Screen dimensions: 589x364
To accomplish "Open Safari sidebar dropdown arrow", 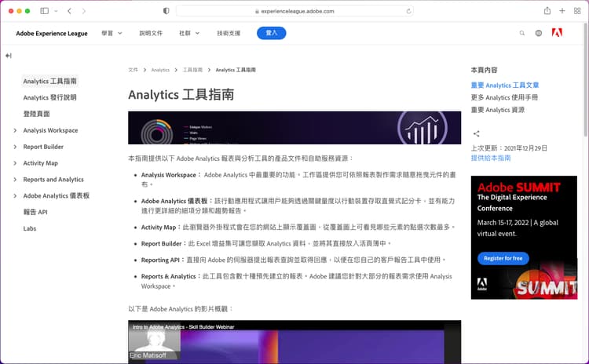I will click(56, 11).
